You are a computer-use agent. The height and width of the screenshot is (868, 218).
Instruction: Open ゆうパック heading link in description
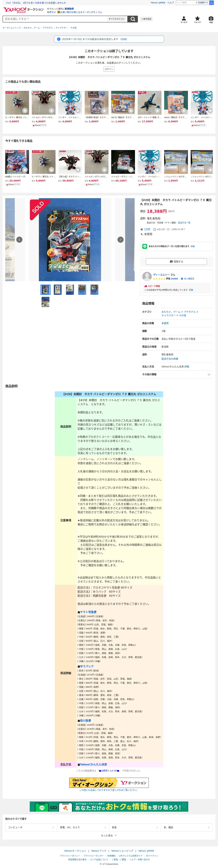87,666
